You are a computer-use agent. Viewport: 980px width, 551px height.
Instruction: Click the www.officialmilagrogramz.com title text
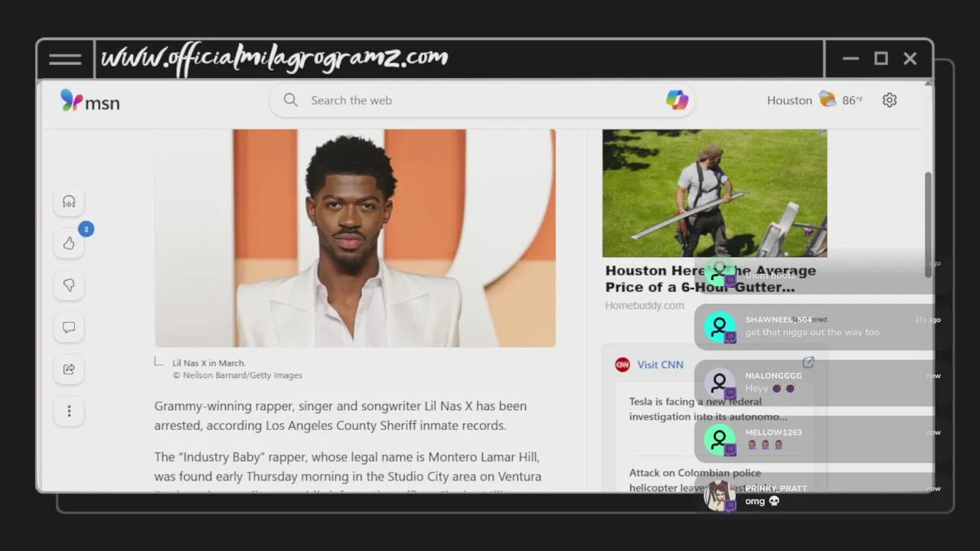pyautogui.click(x=275, y=59)
